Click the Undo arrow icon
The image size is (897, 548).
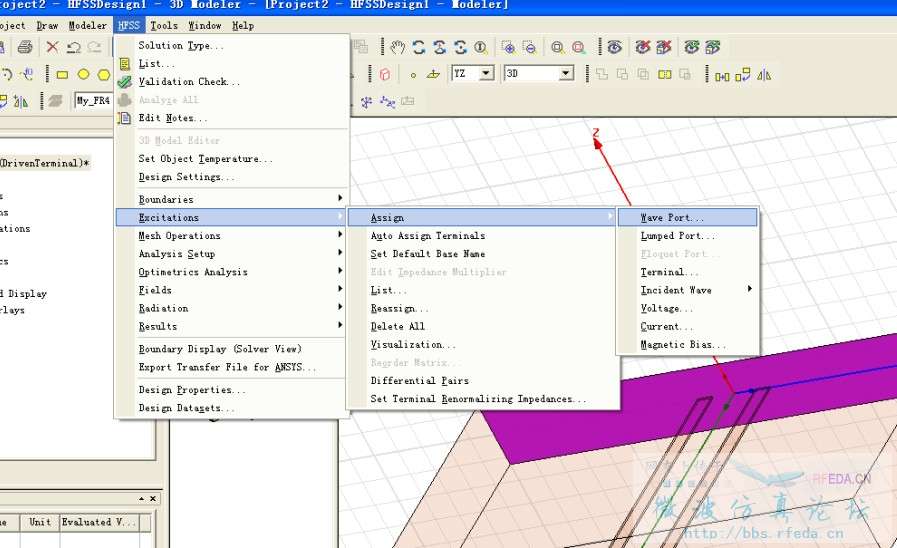pyautogui.click(x=74, y=47)
